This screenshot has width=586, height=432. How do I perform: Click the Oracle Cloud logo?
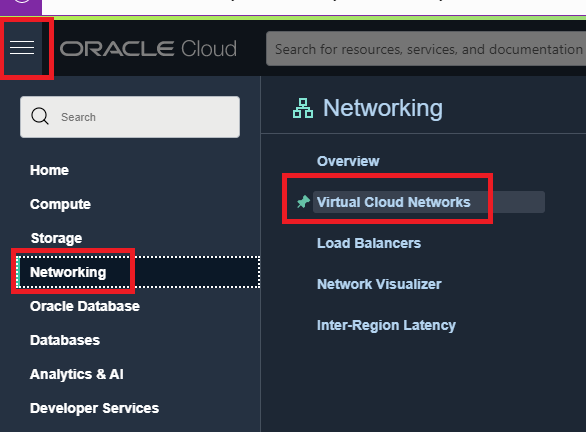pyautogui.click(x=148, y=49)
